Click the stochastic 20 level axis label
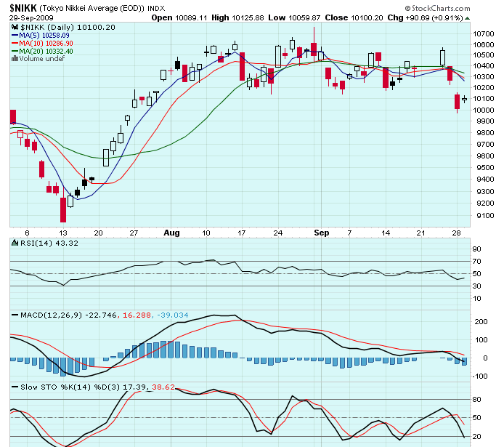Image resolution: width=504 pixels, height=447 pixels. tap(477, 436)
